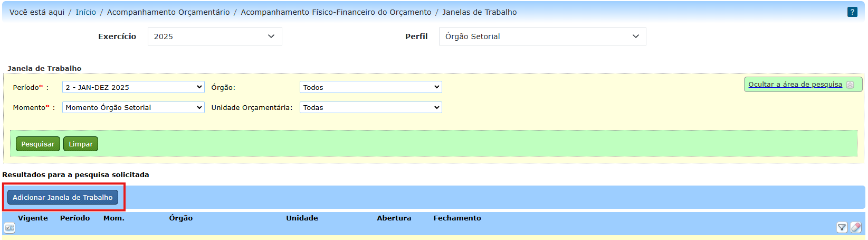Open the Exercício 2025 dropdown

pyautogui.click(x=215, y=36)
